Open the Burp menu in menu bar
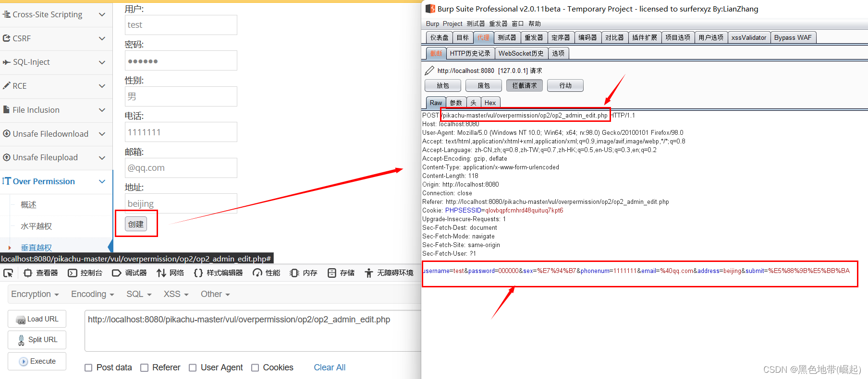Viewport: 868px width, 379px height. (432, 24)
